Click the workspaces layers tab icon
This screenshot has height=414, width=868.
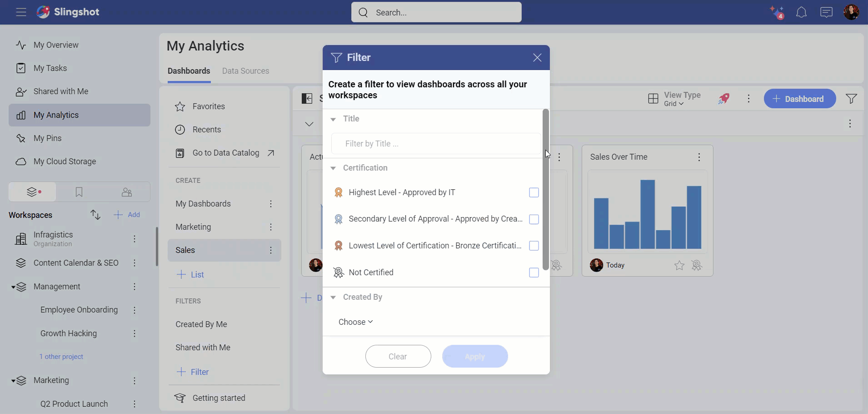(33, 192)
